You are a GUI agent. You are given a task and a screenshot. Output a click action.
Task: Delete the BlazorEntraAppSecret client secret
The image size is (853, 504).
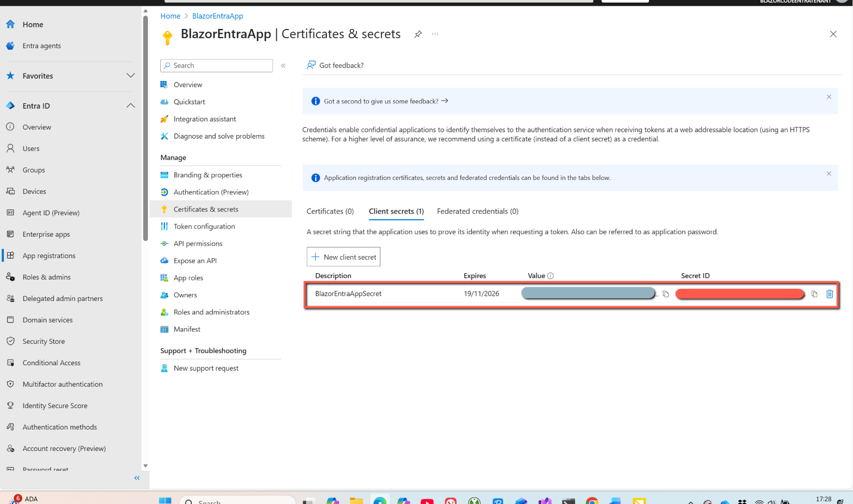pos(829,294)
